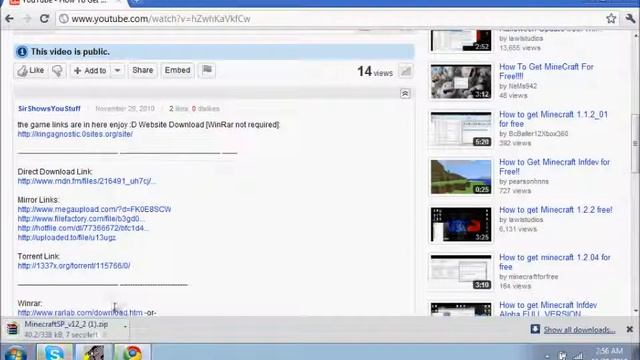Click the Add to button
Screen dimensions: 640x360
tap(90, 71)
